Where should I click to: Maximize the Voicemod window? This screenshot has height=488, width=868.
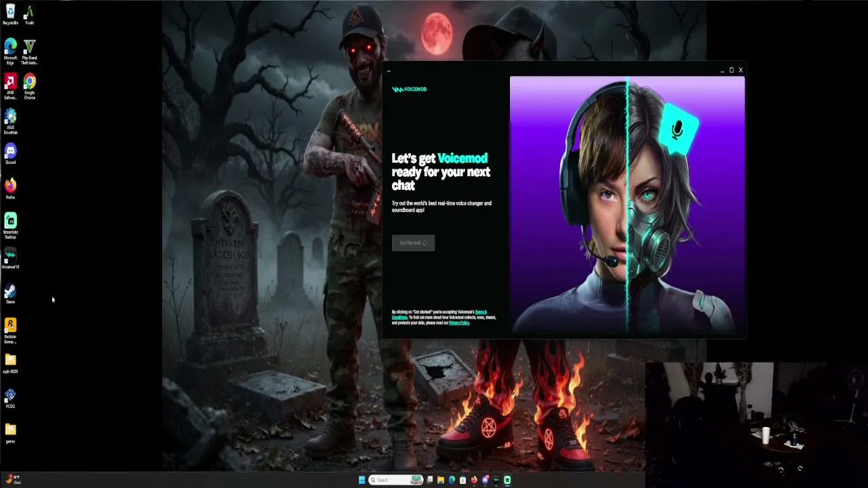coord(731,70)
